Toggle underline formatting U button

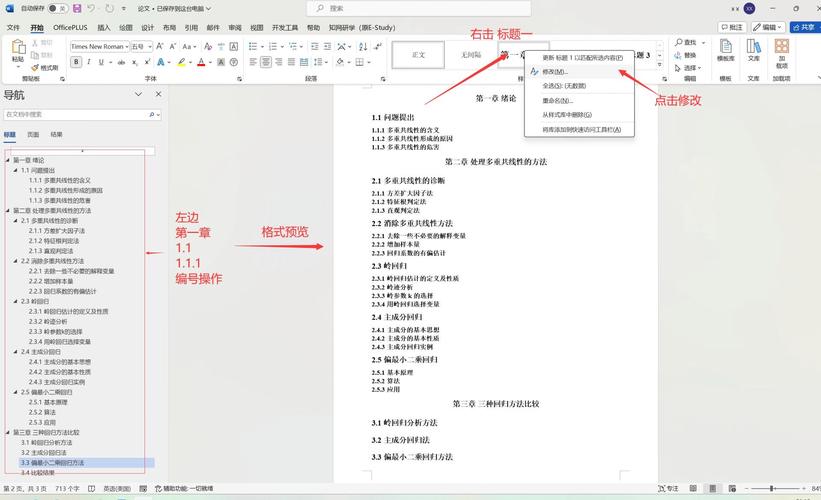[101, 62]
